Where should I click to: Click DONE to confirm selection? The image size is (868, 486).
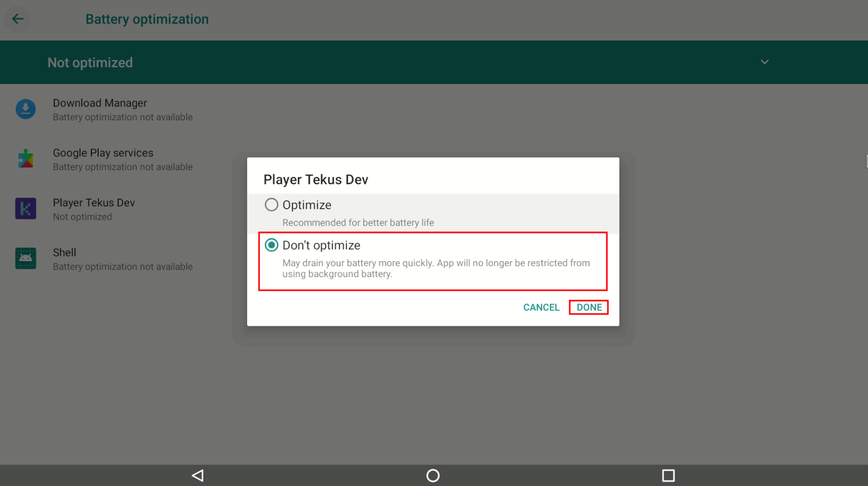[x=589, y=307]
